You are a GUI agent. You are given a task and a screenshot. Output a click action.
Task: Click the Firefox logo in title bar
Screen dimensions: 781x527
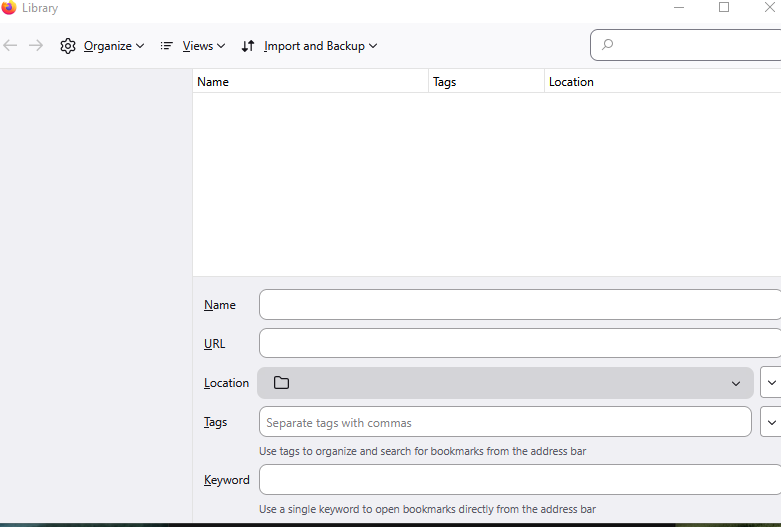coord(9,8)
